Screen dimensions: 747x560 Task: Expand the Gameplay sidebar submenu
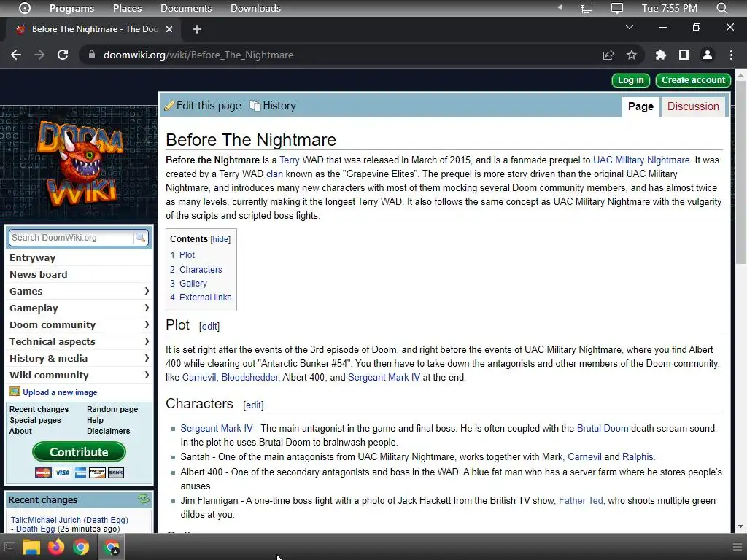click(147, 308)
